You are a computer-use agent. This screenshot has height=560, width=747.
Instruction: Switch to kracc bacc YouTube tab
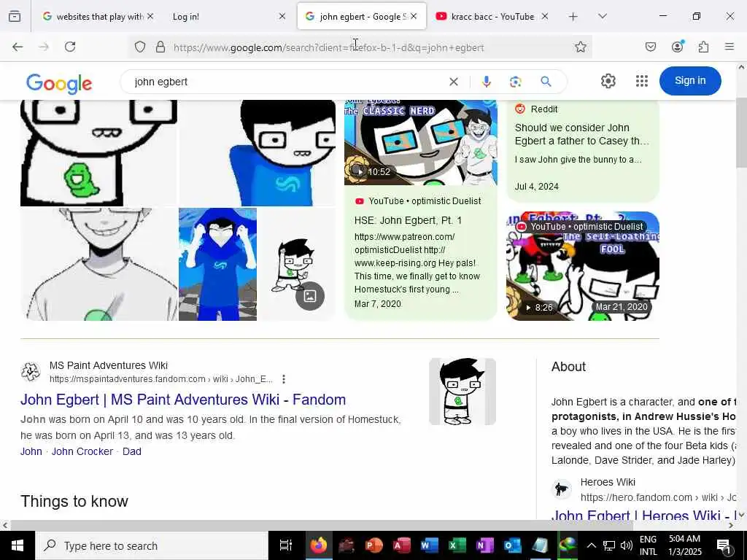(x=492, y=17)
